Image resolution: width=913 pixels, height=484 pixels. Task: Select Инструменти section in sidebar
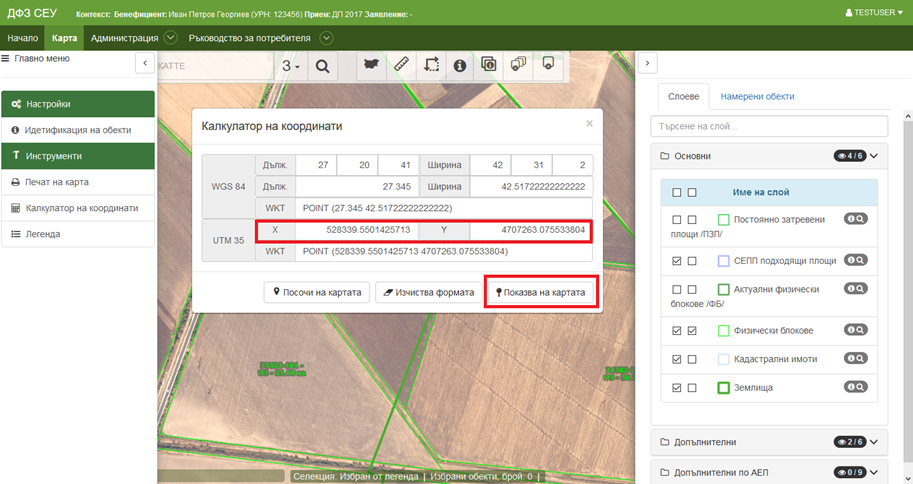point(78,156)
